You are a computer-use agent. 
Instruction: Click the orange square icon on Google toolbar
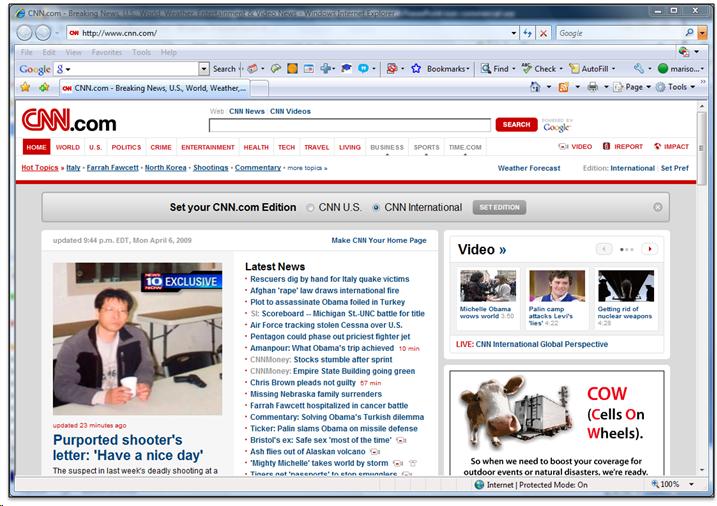(292, 69)
